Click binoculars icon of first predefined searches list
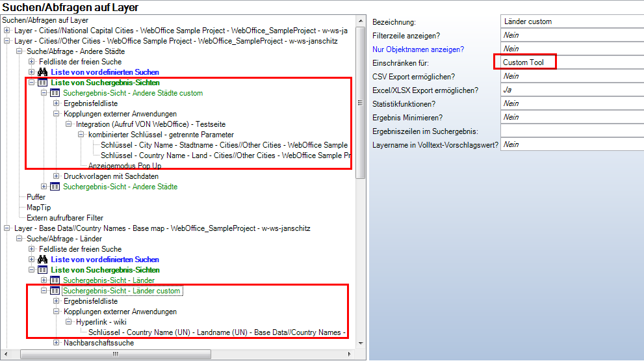The height and width of the screenshot is (363, 644). (44, 72)
